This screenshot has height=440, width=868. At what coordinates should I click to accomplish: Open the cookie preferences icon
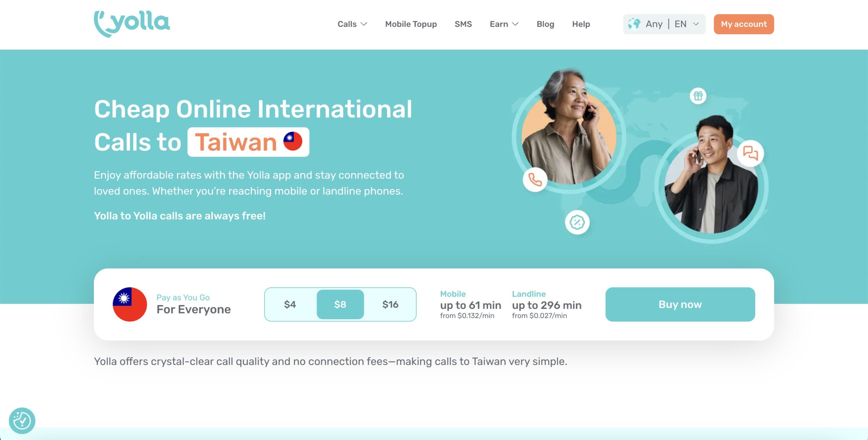pos(22,421)
